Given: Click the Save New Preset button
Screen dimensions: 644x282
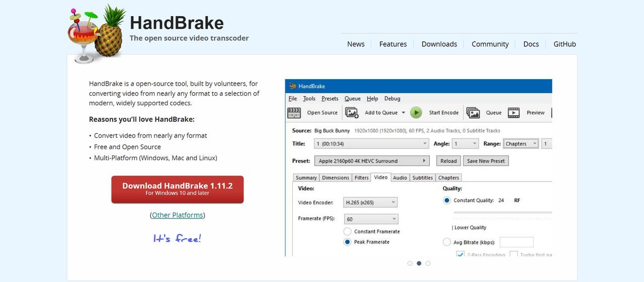Looking at the screenshot, I should tap(486, 161).
